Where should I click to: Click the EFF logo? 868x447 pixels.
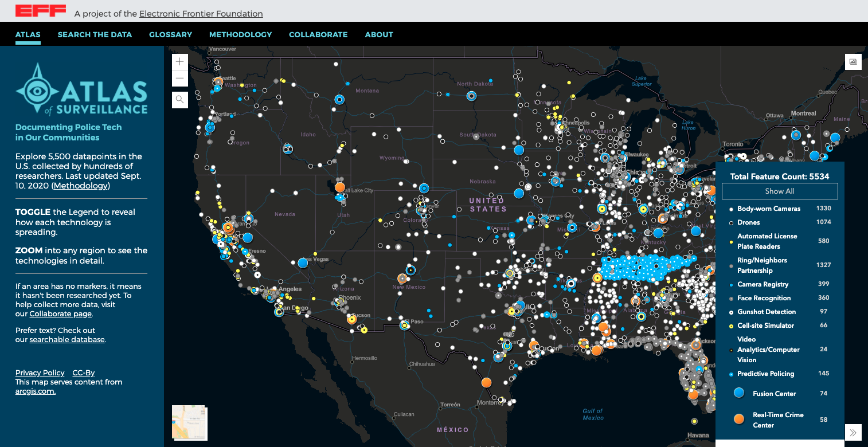pos(40,10)
